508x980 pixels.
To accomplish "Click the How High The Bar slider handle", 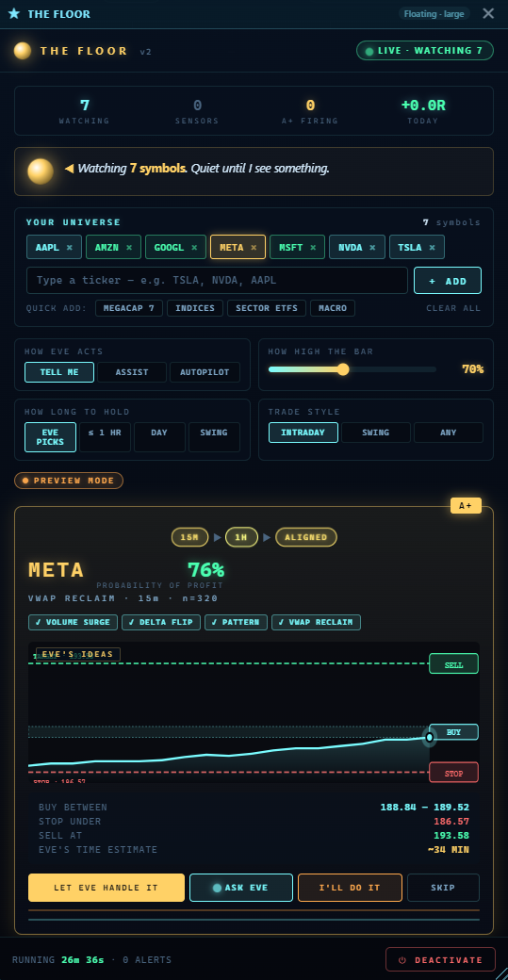I will (343, 369).
